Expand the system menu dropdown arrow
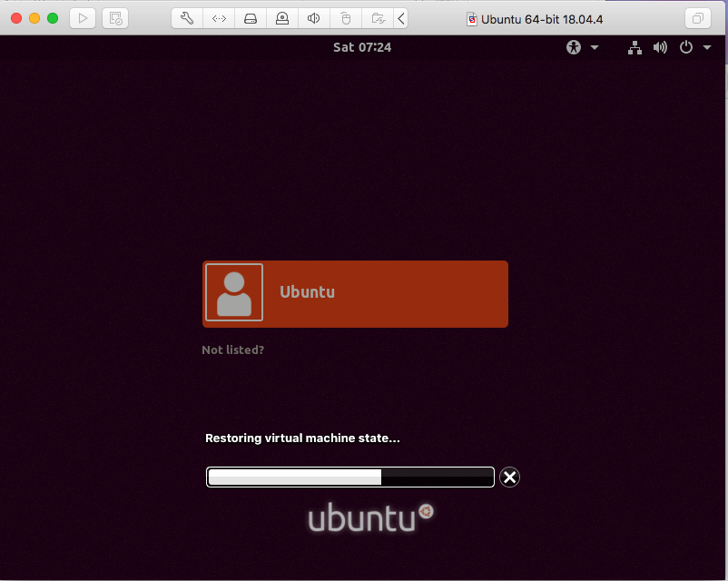The height and width of the screenshot is (581, 728). click(706, 47)
